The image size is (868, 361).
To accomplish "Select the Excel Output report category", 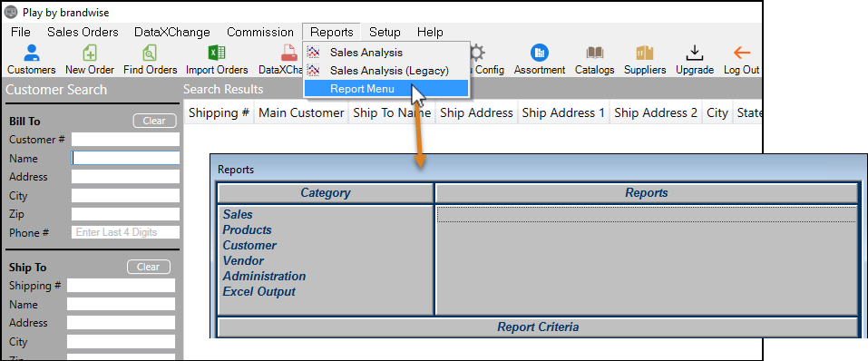I will coord(259,292).
